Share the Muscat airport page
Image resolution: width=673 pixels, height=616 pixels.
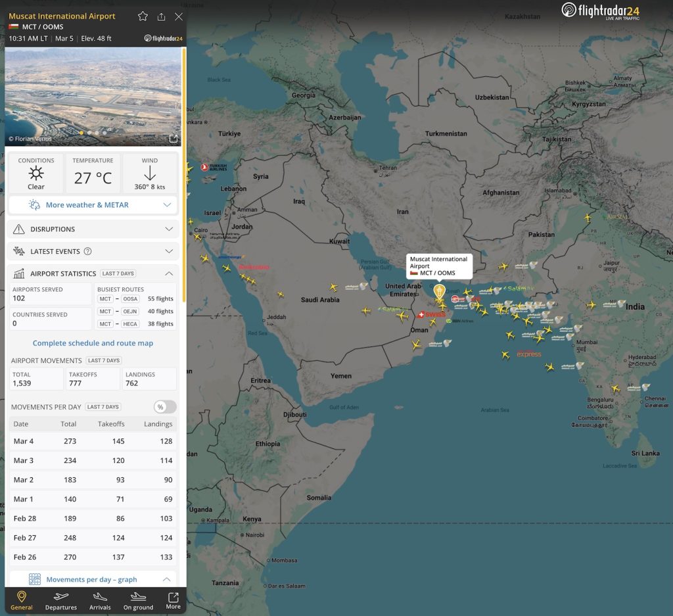click(x=161, y=16)
